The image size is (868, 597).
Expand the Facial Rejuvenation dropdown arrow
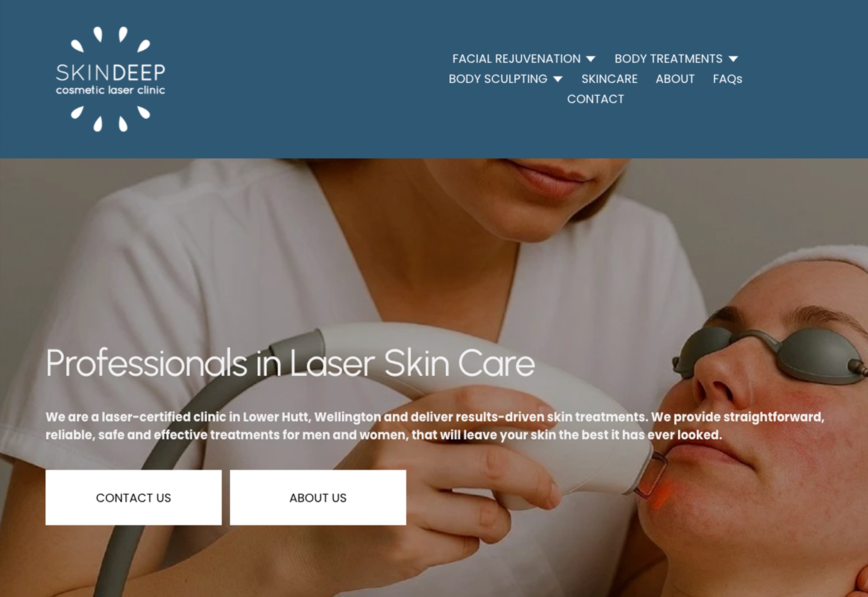pyautogui.click(x=590, y=59)
